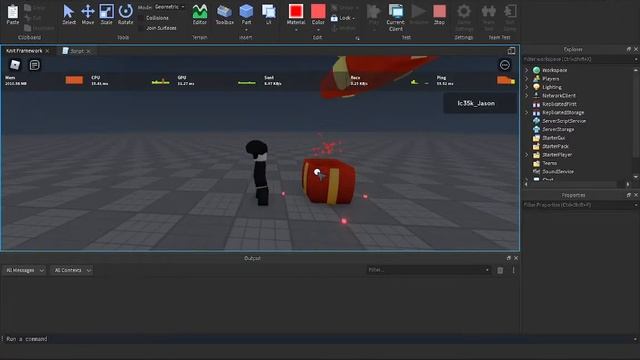The height and width of the screenshot is (360, 640).
Task: Switch to the Knit Framework tab
Action: point(24,51)
